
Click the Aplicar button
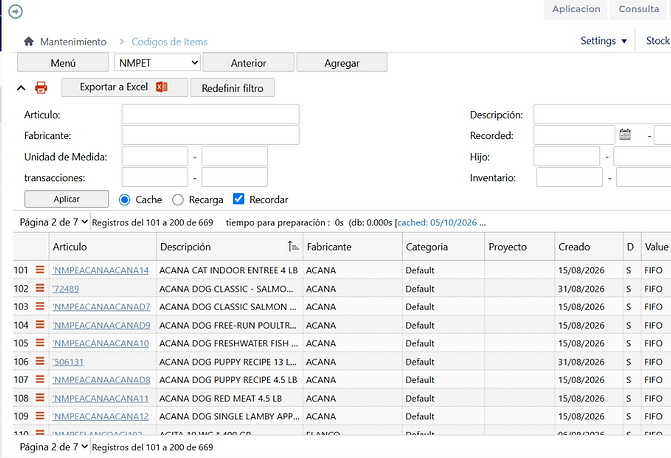click(x=66, y=199)
